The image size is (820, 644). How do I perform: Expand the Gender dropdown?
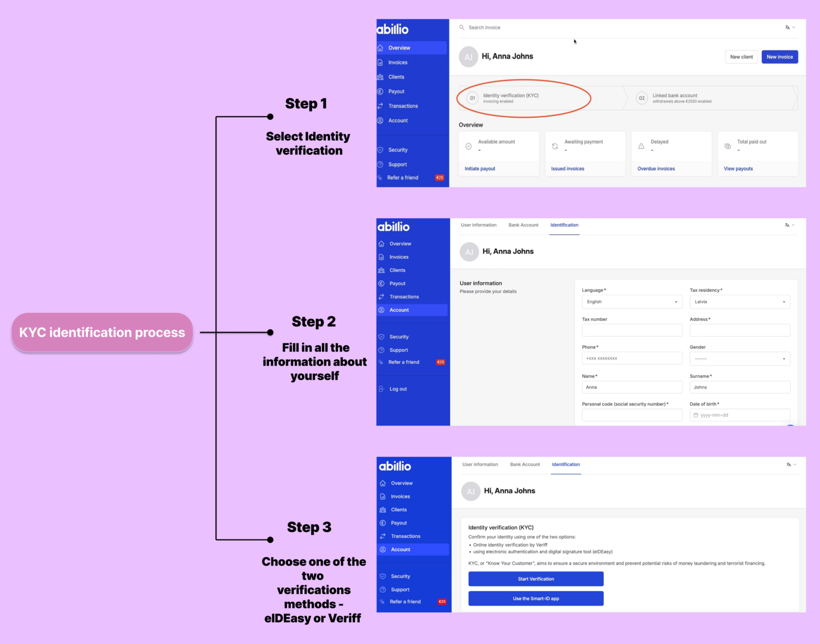tap(740, 359)
